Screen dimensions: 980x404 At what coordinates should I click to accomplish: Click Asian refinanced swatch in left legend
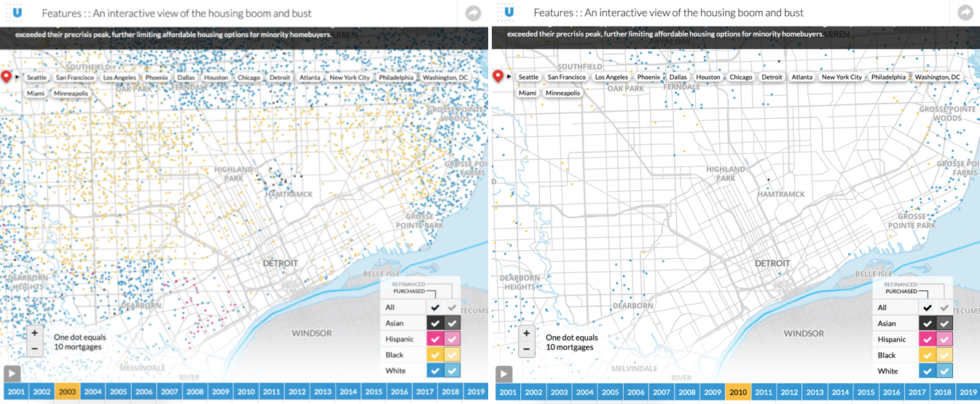(452, 323)
